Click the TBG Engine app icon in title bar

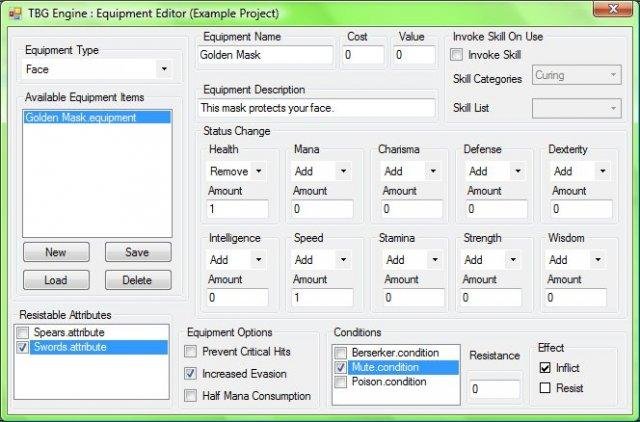click(x=15, y=13)
